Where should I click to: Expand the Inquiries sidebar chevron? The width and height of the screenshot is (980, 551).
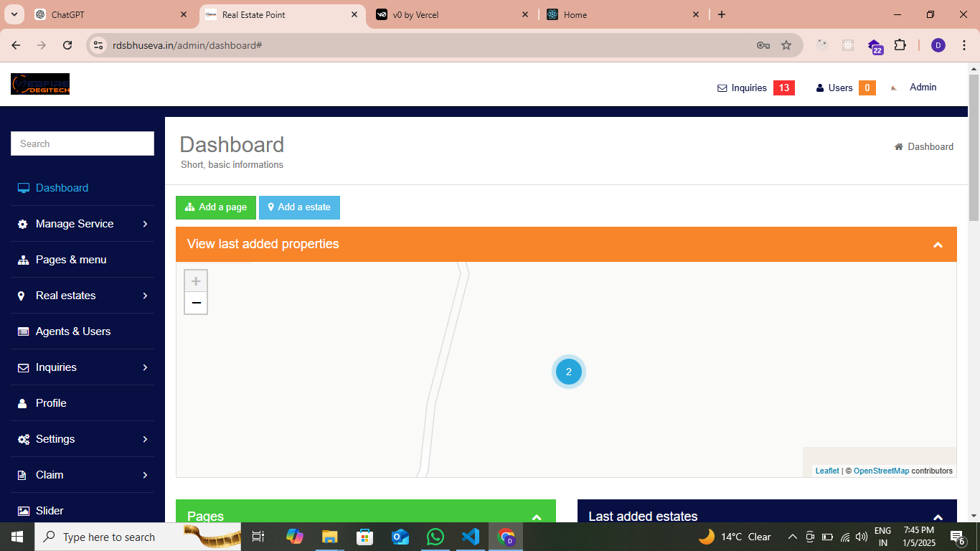pyautogui.click(x=145, y=367)
